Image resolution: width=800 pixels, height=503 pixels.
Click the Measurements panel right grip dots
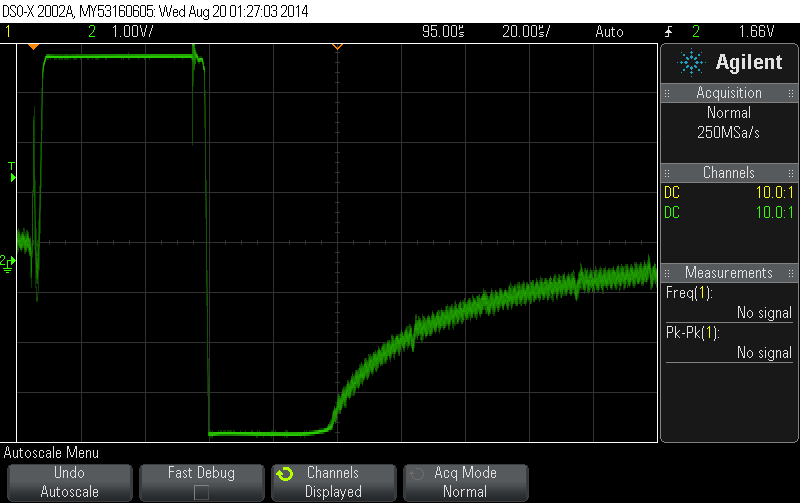point(791,273)
